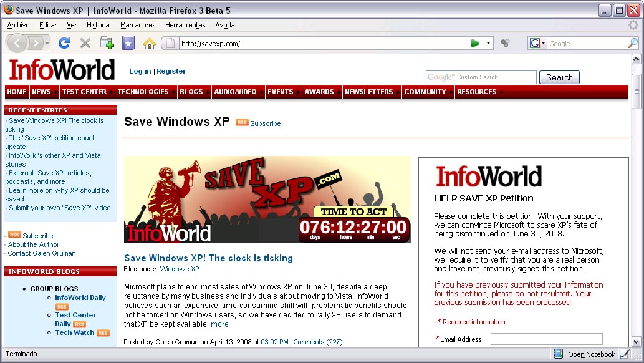Expand the NEWS navigation menu

click(x=44, y=92)
